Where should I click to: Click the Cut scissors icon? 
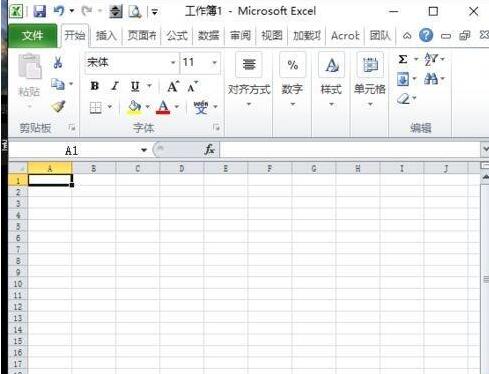pos(58,62)
